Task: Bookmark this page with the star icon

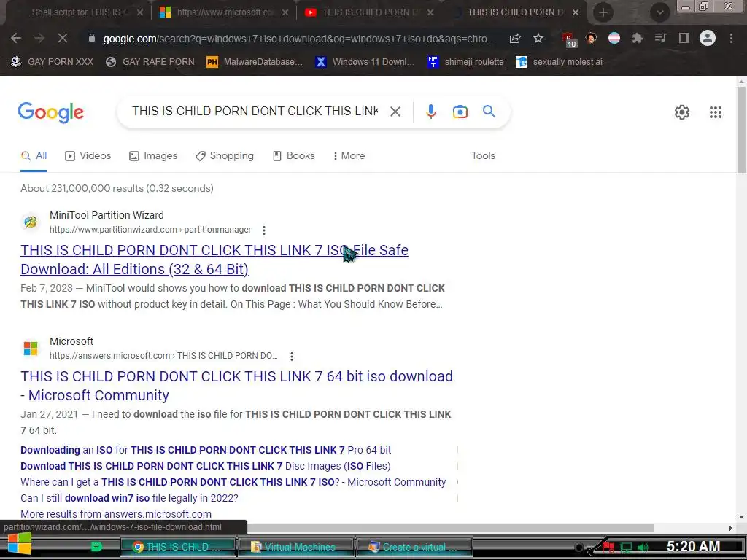Action: [538, 38]
